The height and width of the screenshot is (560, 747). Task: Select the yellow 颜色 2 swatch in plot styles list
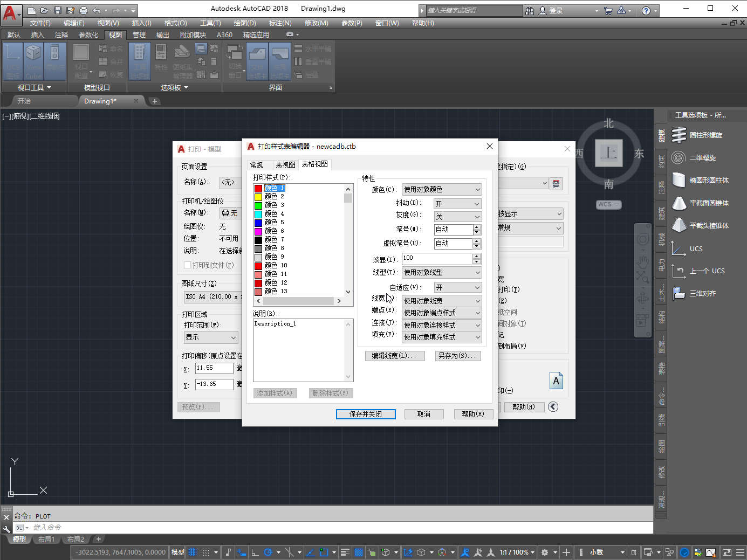(x=258, y=197)
